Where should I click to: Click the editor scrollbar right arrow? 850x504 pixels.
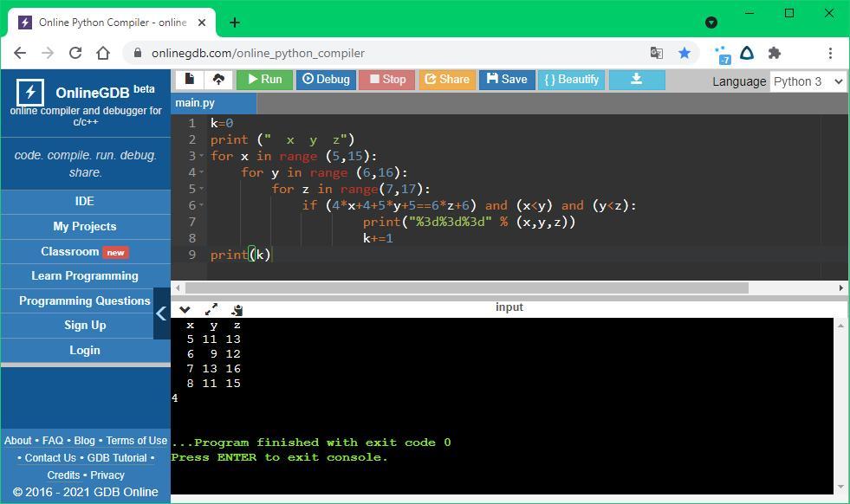840,288
